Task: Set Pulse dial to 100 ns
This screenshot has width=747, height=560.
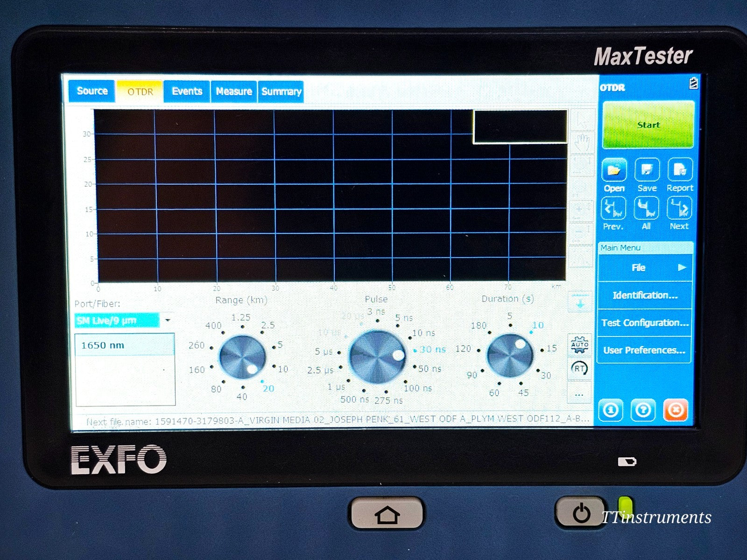Action: (418, 388)
